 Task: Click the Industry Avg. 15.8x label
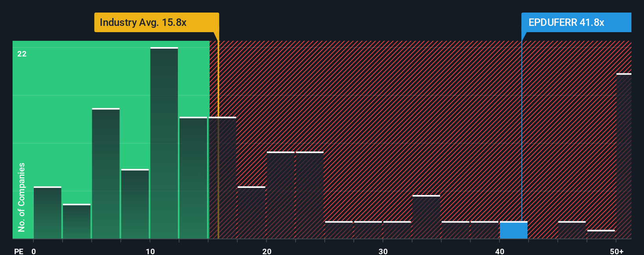tap(156, 22)
